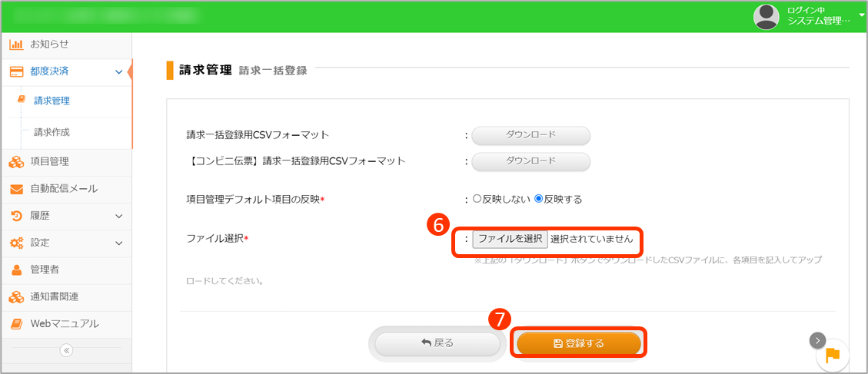Viewport: 868px width, 374px height.
Task: Click the orange flag icon
Action: [833, 356]
